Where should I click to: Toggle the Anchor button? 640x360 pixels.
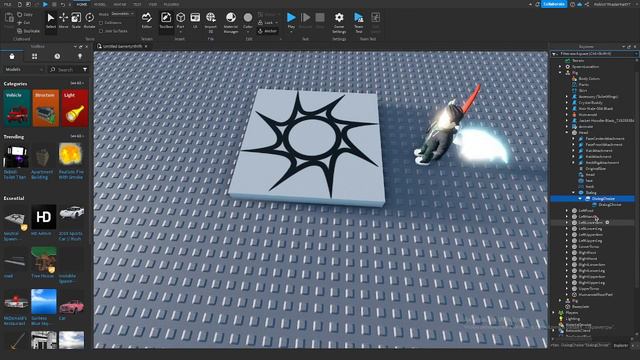coord(267,31)
